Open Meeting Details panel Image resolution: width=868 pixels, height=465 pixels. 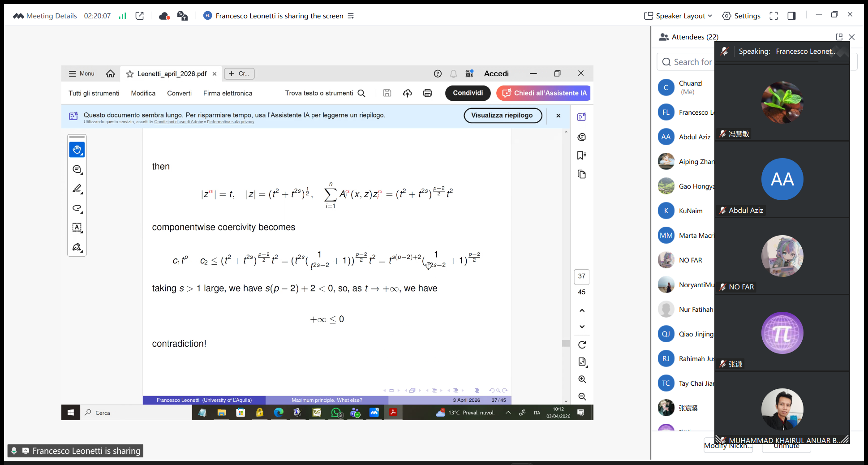pyautogui.click(x=52, y=16)
